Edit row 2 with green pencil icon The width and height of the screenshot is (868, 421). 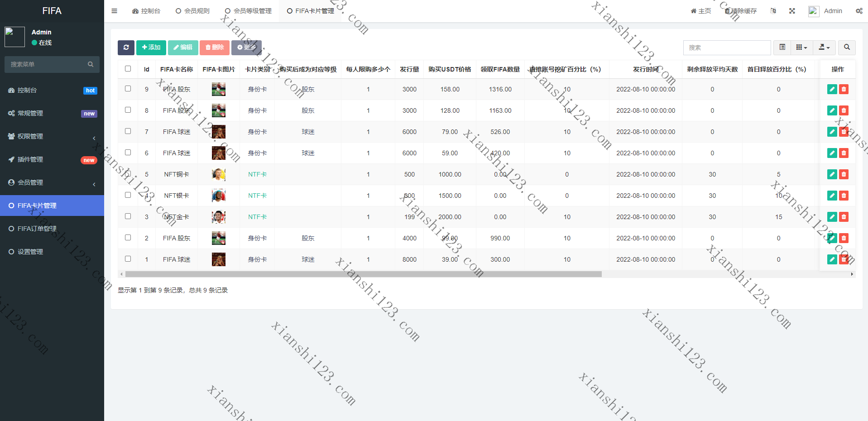[x=832, y=238]
